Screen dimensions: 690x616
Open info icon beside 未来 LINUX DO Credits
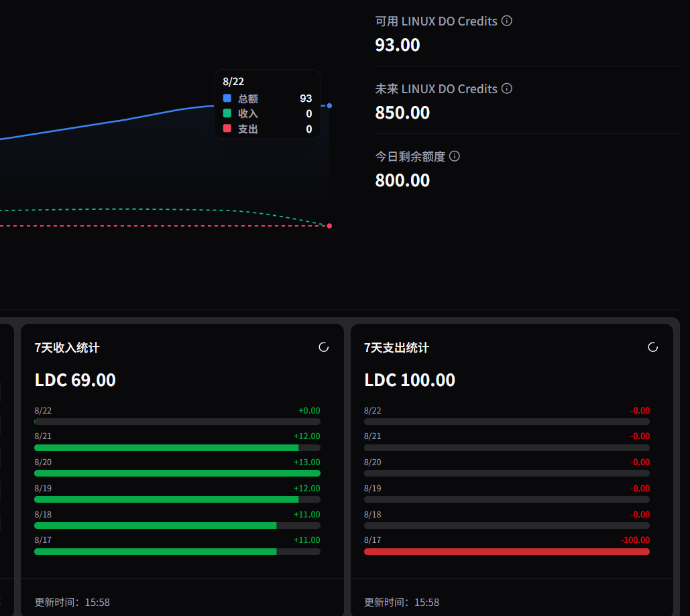coord(507,88)
